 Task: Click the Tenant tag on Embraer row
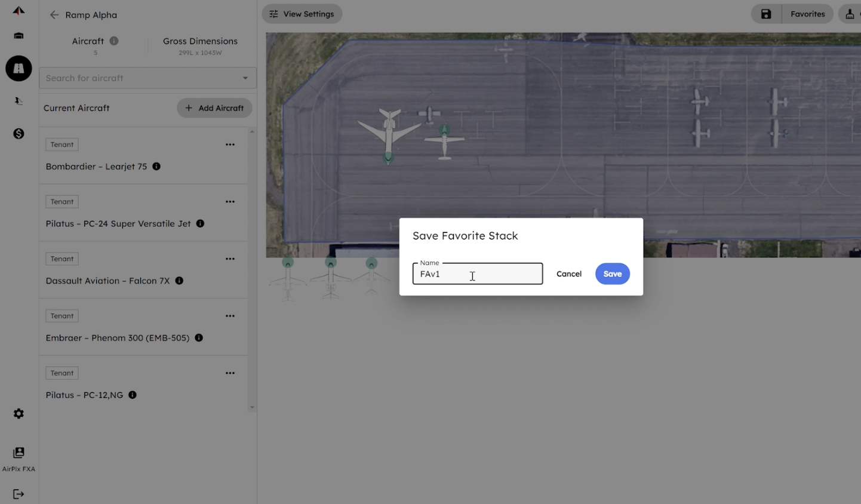62,316
